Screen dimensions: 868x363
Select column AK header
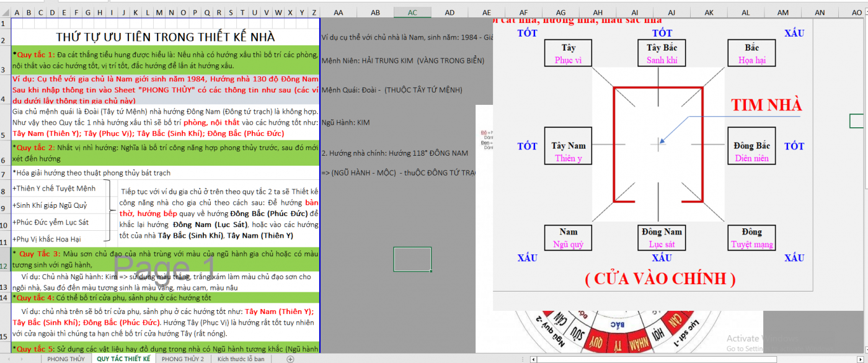tap(709, 12)
